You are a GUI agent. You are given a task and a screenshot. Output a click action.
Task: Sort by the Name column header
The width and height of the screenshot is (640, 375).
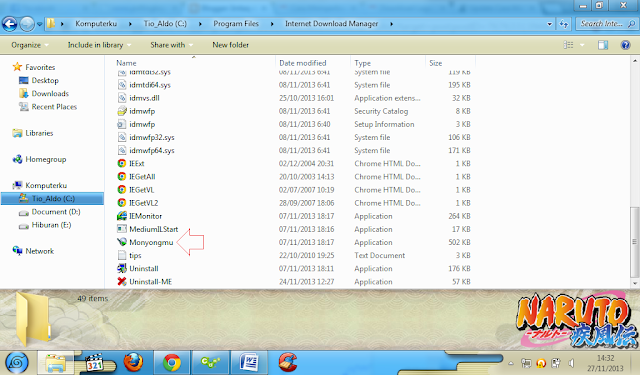(126, 63)
